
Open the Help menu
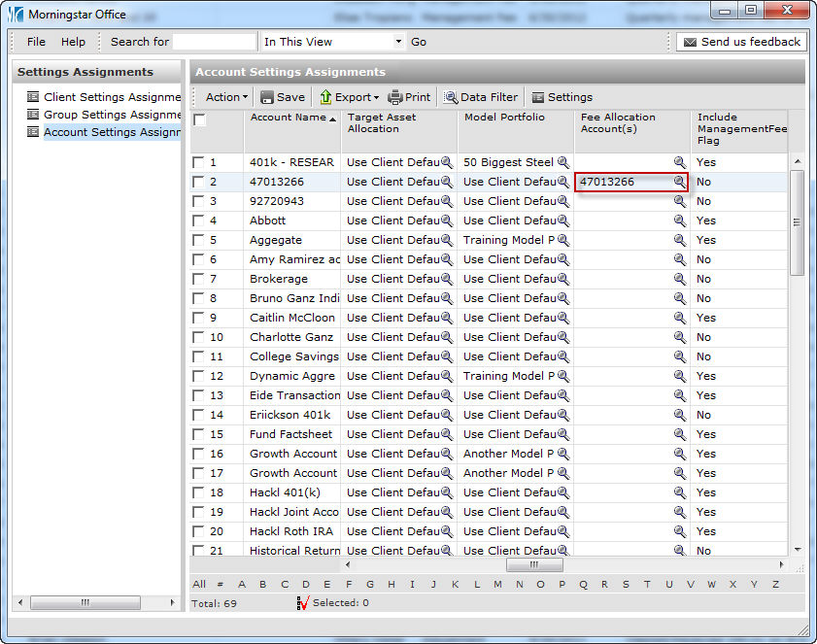pyautogui.click(x=73, y=42)
